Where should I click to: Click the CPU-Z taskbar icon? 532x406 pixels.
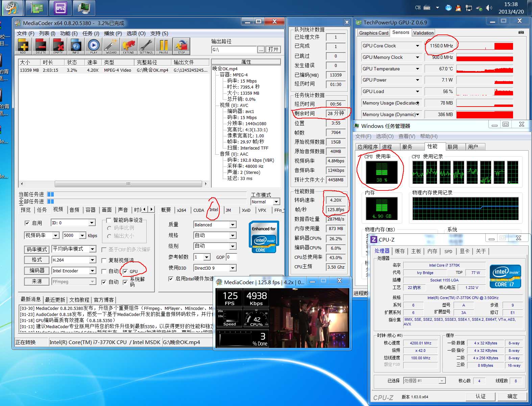click(61, 8)
